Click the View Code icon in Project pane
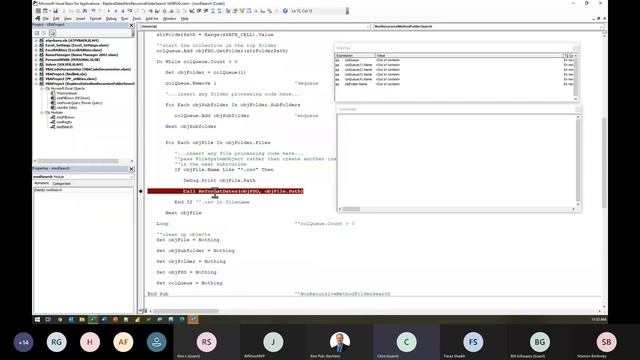640x360 pixels. (37, 33)
